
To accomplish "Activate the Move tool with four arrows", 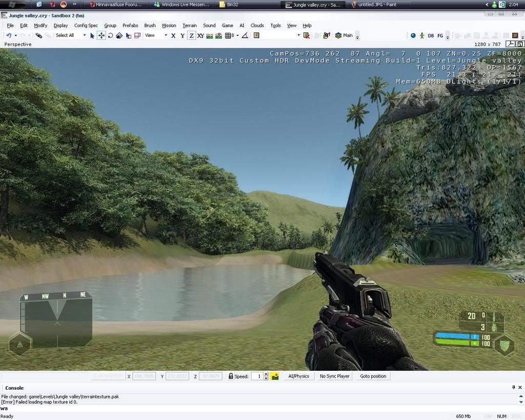I will coord(101,35).
